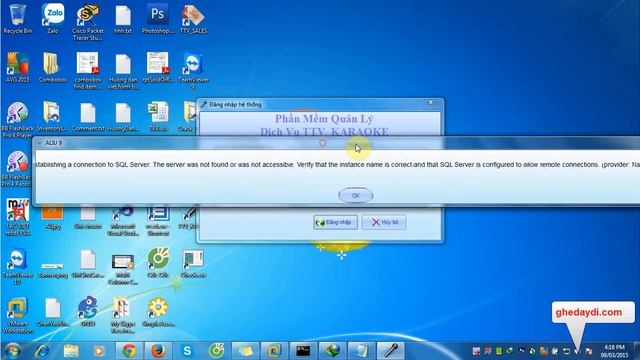The height and width of the screenshot is (360, 640).
Task: Click the SQL Server connection error message text
Action: coord(336,164)
